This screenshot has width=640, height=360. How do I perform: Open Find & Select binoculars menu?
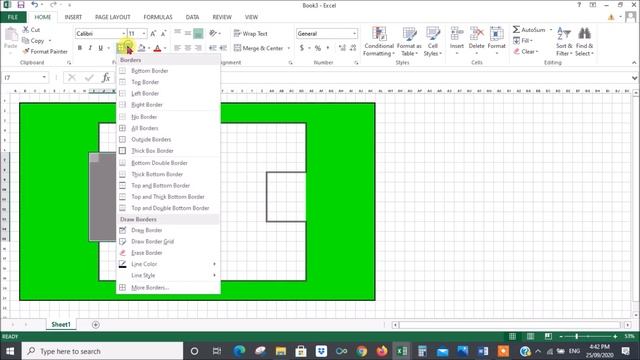584,41
